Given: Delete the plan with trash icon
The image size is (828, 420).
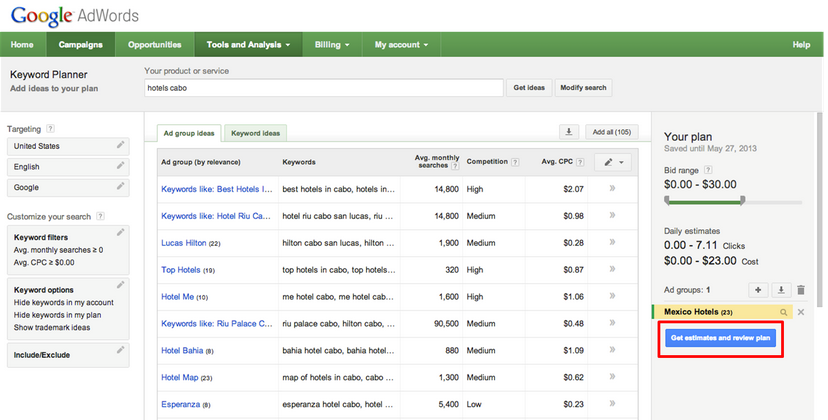Looking at the screenshot, I should (801, 290).
